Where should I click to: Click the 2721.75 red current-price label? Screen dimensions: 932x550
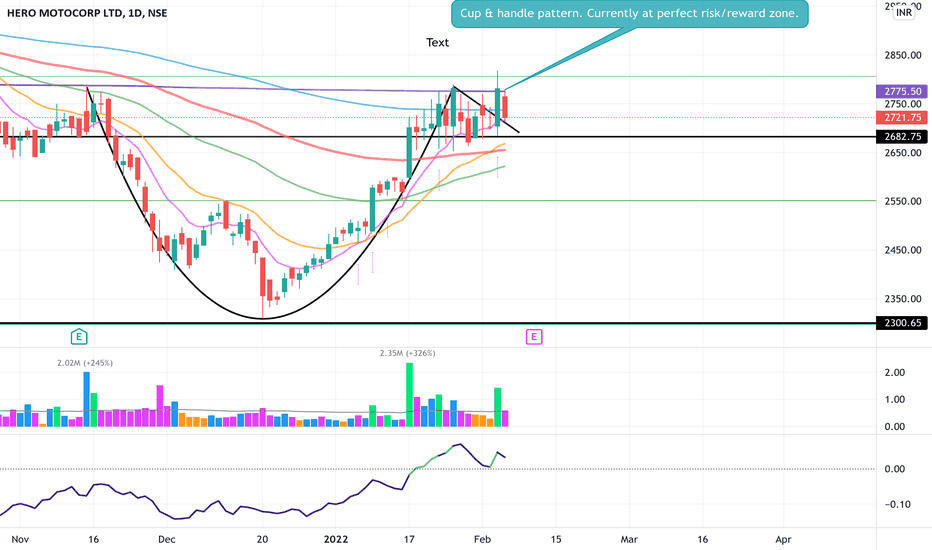[902, 118]
